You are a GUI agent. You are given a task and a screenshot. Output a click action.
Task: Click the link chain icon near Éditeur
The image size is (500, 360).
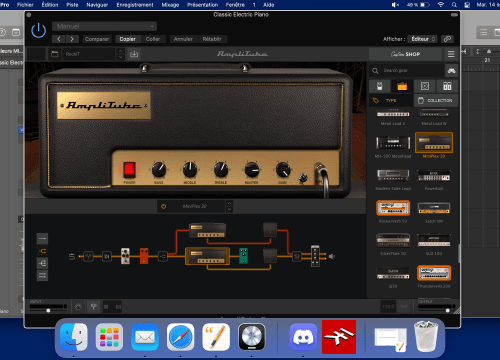click(x=447, y=39)
